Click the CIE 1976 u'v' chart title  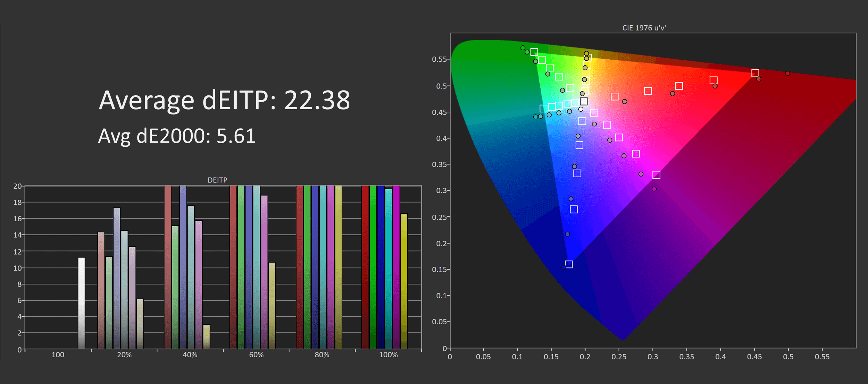point(644,28)
